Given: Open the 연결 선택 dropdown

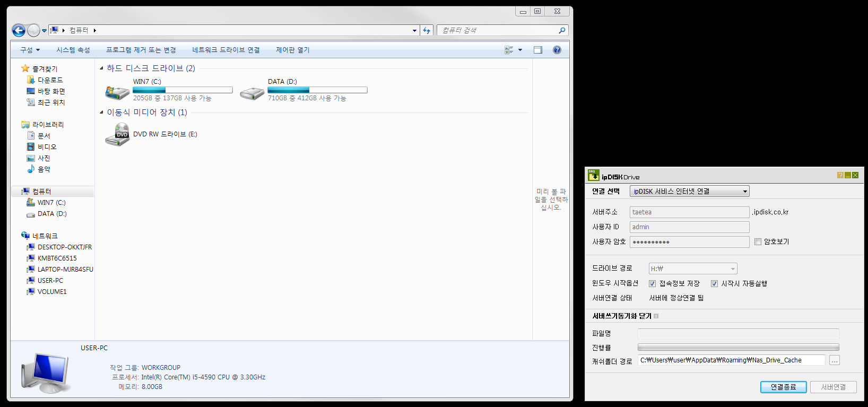Looking at the screenshot, I should [690, 192].
